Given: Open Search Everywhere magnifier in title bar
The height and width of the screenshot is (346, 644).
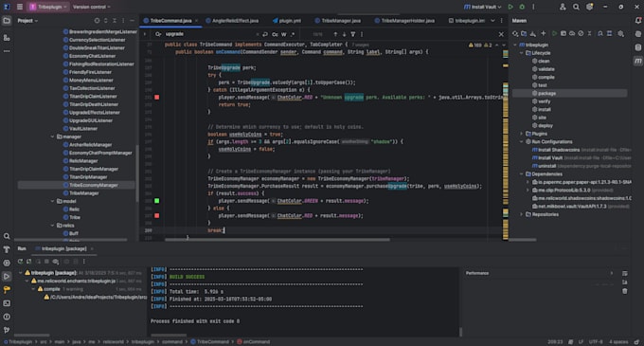Looking at the screenshot, I should pos(576,7).
